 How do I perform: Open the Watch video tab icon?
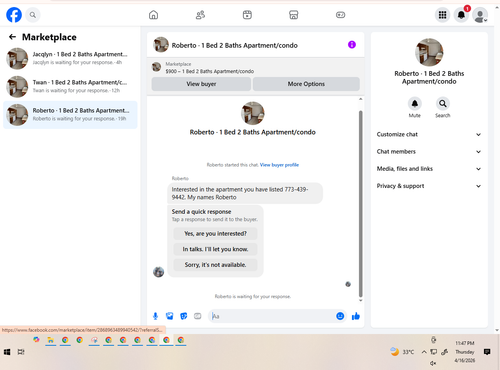pos(247,15)
